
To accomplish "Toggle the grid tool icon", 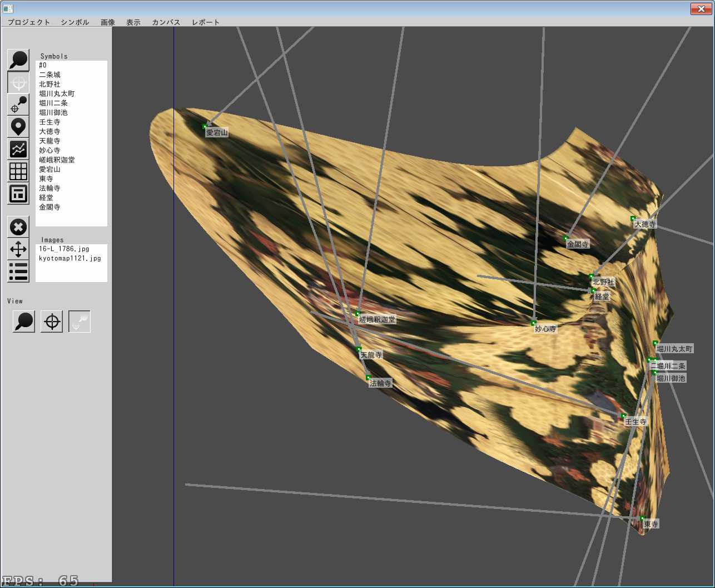I will [18, 171].
